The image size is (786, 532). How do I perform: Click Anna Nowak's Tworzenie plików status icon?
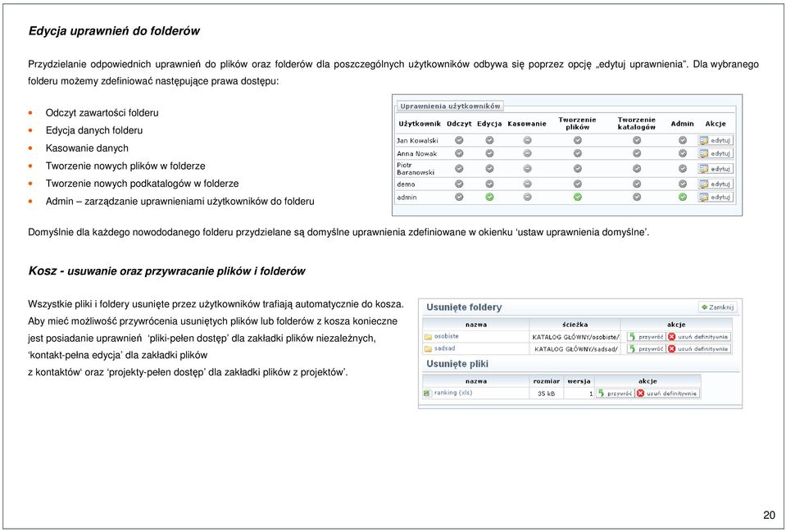coord(578,153)
